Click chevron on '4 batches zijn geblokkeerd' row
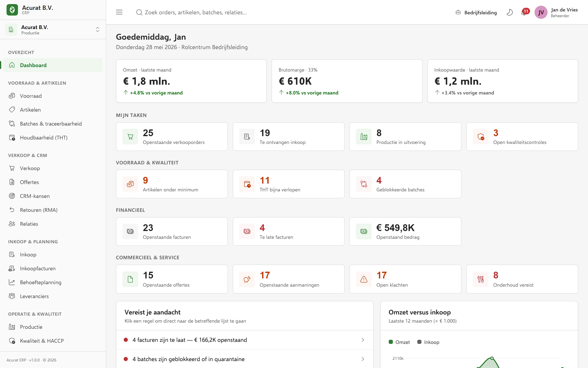This screenshot has height=368, width=588. tap(363, 359)
